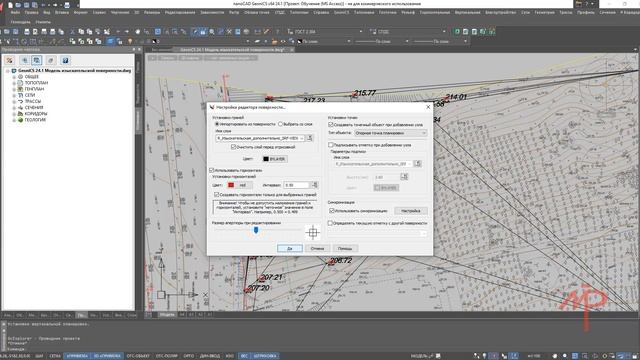Collapse the root drawing tree node

coord(8,71)
